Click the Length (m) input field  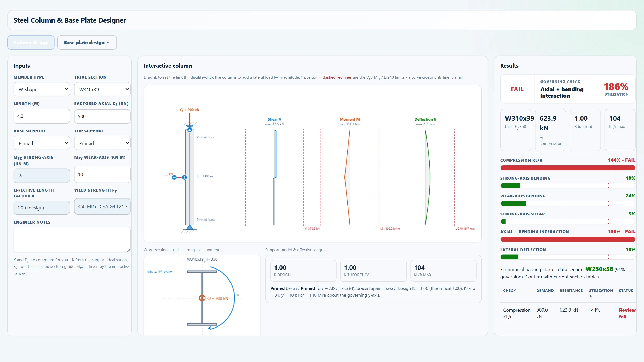tap(42, 116)
